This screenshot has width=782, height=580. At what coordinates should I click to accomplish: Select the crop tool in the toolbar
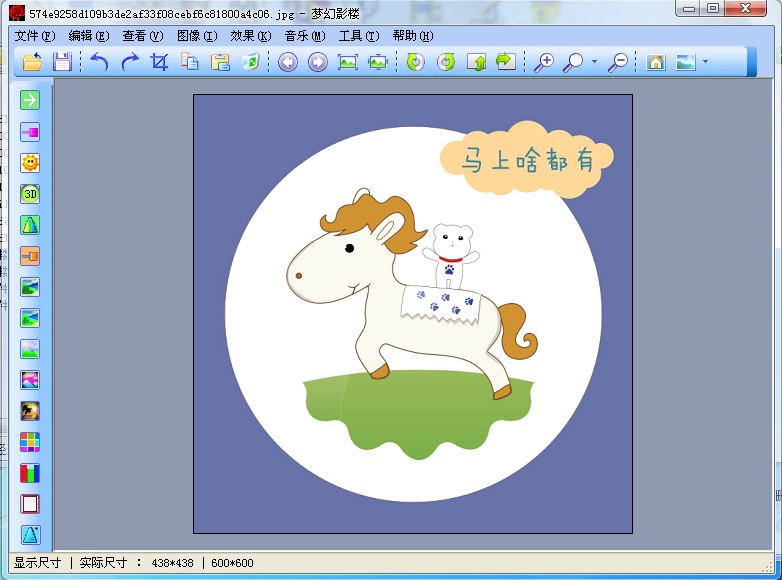point(159,62)
